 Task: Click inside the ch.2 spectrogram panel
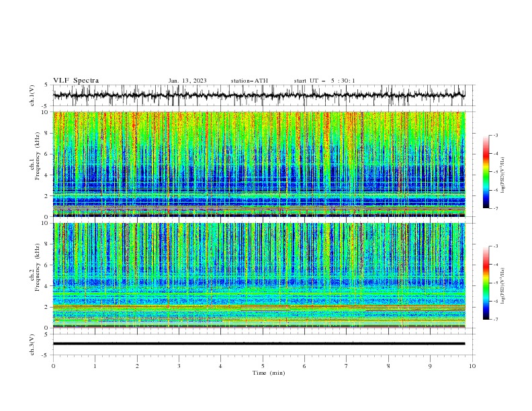[259, 275]
